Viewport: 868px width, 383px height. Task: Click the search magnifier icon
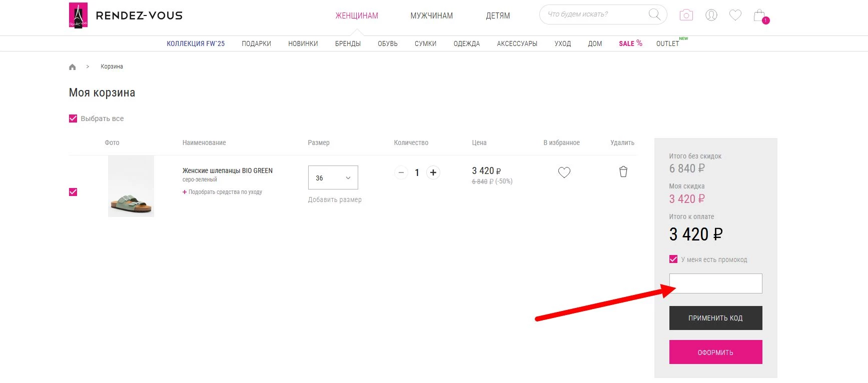[654, 14]
